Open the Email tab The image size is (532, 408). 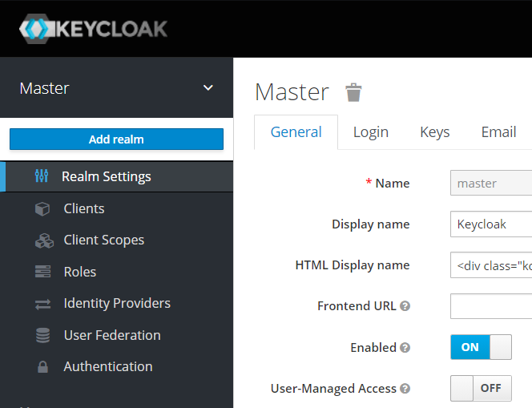(498, 132)
